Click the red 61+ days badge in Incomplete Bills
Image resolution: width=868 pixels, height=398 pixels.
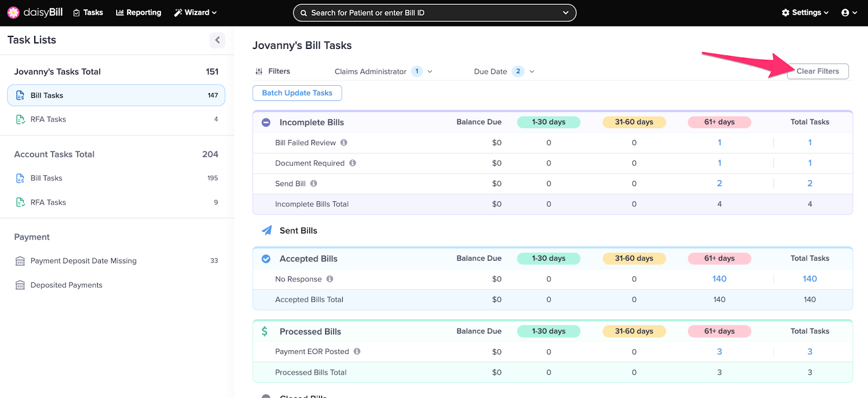coord(719,122)
